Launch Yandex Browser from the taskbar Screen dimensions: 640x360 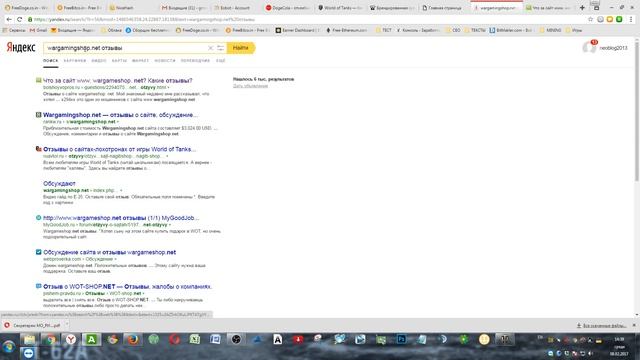[71, 339]
